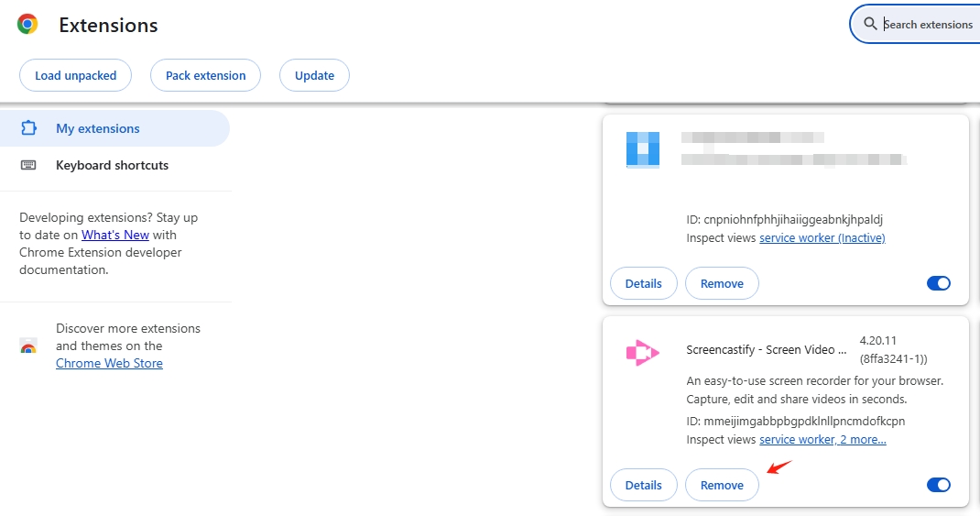Remove the Screencastify extension
980x516 pixels.
pyautogui.click(x=722, y=485)
